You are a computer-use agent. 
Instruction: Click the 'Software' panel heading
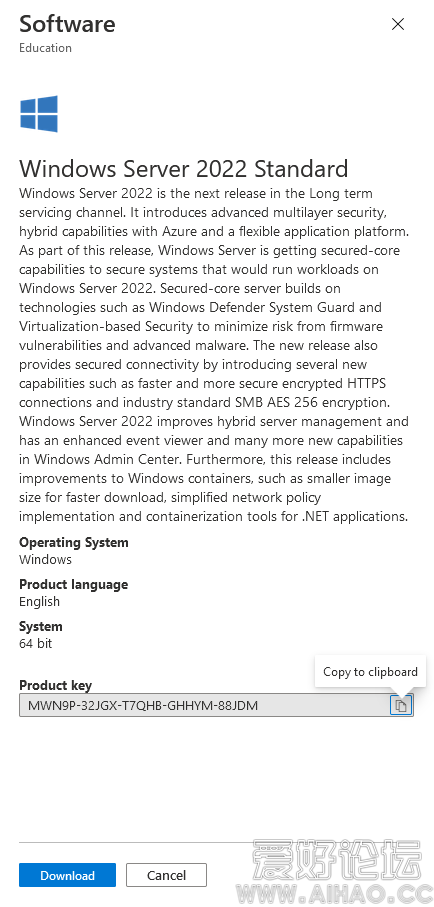tap(67, 24)
